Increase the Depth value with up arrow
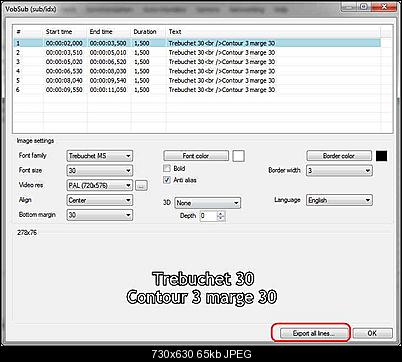 tap(221, 214)
